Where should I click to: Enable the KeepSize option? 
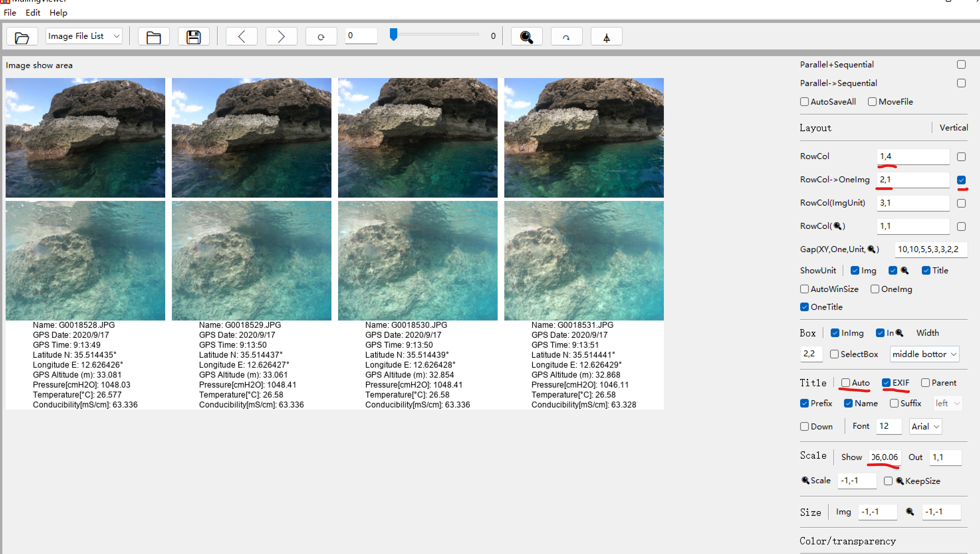coord(888,481)
